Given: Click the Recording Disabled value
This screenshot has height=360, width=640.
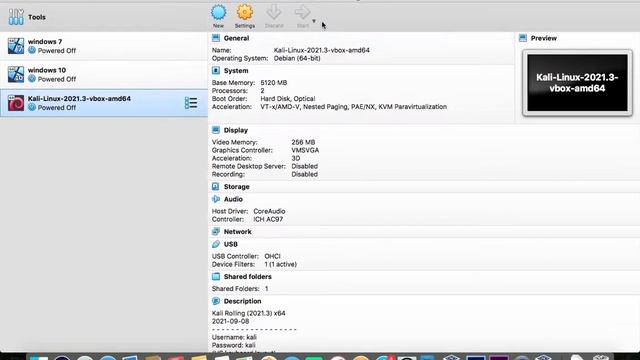Looking at the screenshot, I should [x=304, y=174].
